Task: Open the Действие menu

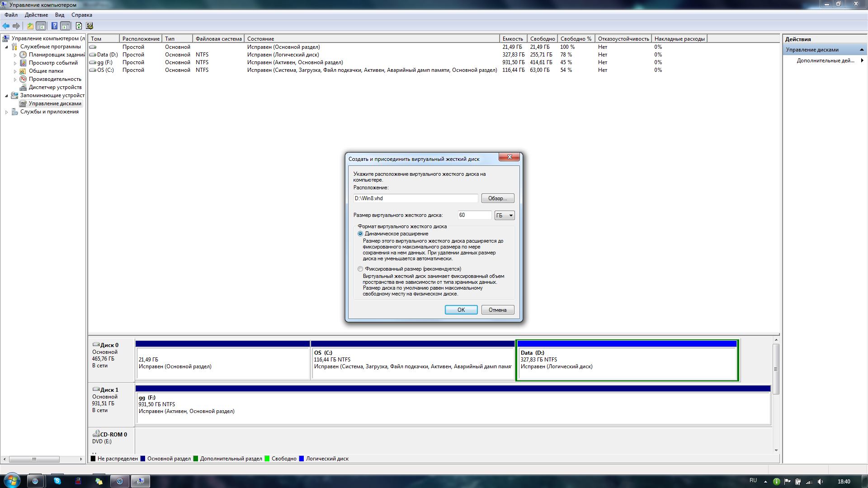Action: pos(36,15)
